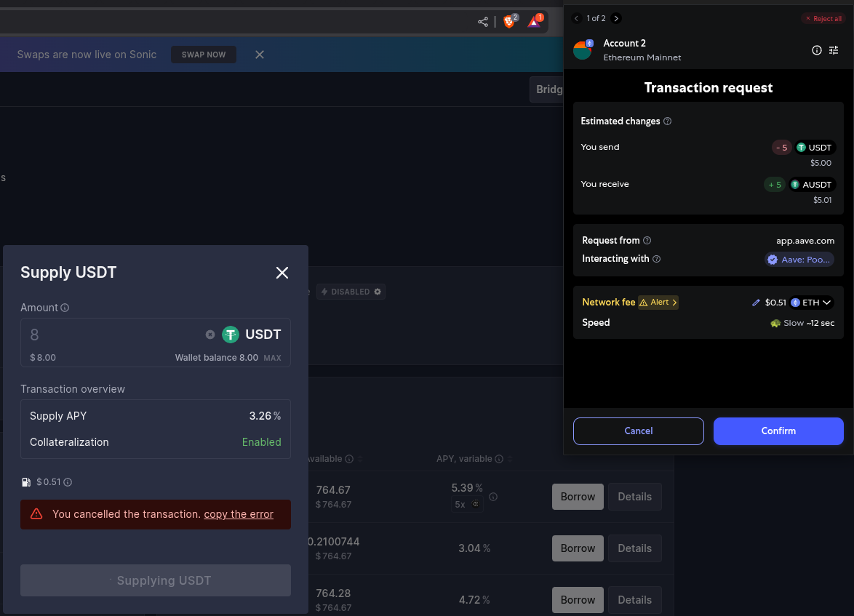Viewport: 854px width, 616px height.
Task: Click the help icon next to Request from
Action: pos(647,240)
